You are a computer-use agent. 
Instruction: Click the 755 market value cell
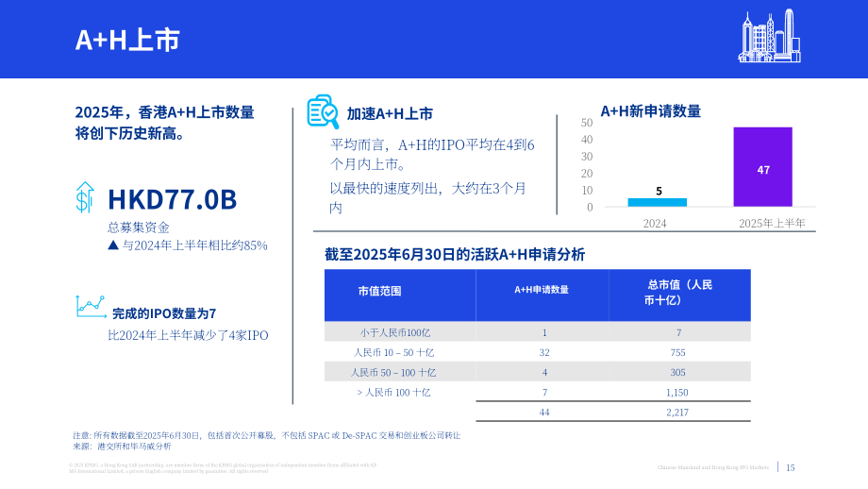coord(677,353)
